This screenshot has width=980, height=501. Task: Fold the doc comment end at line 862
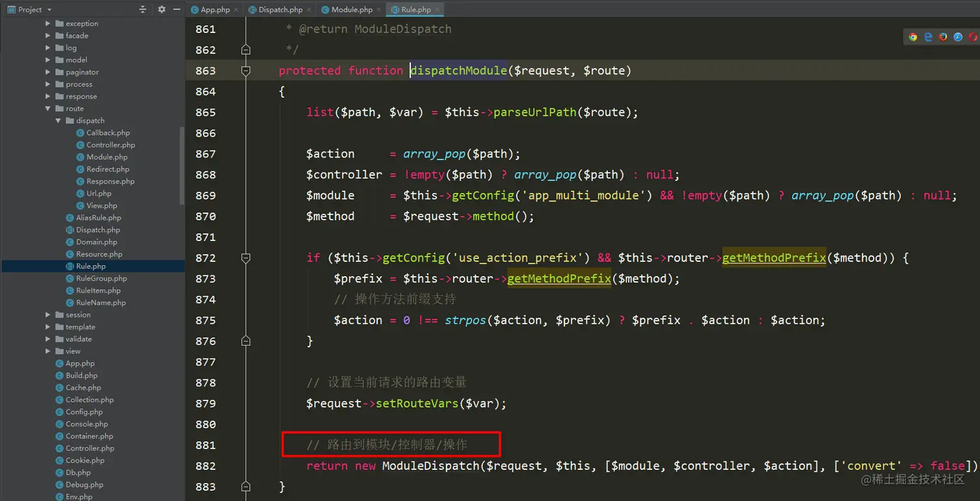pos(246,50)
